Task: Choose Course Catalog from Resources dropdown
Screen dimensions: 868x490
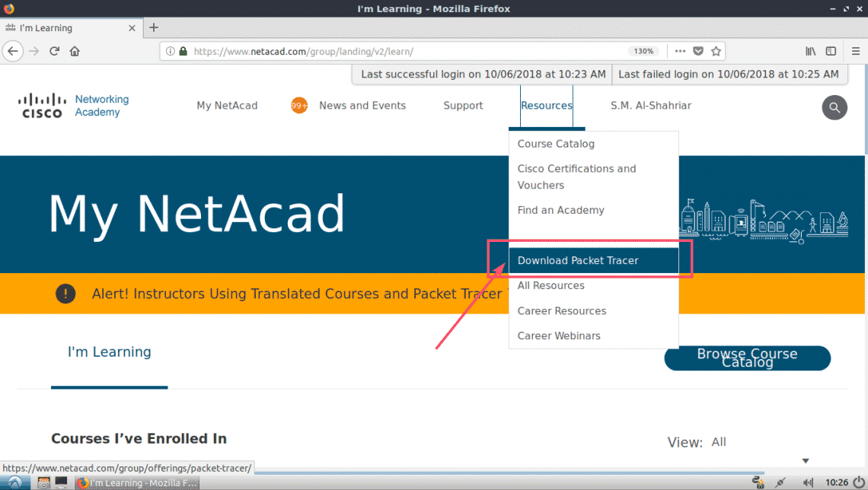Action: coord(593,144)
